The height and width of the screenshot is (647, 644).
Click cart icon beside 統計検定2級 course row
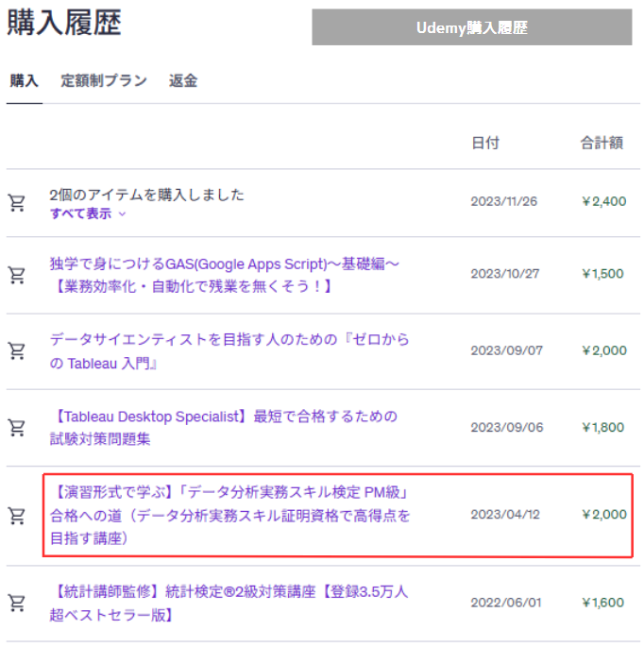(x=17, y=603)
